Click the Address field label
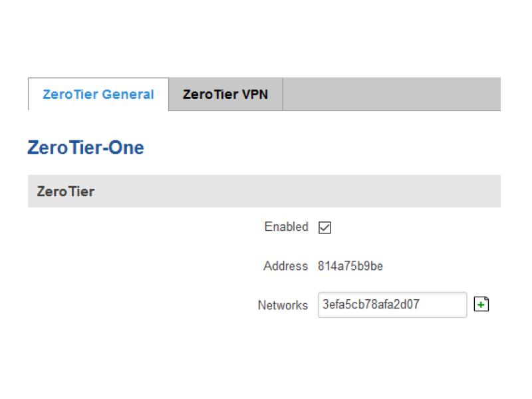The width and height of the screenshot is (532, 399). pyautogui.click(x=286, y=266)
